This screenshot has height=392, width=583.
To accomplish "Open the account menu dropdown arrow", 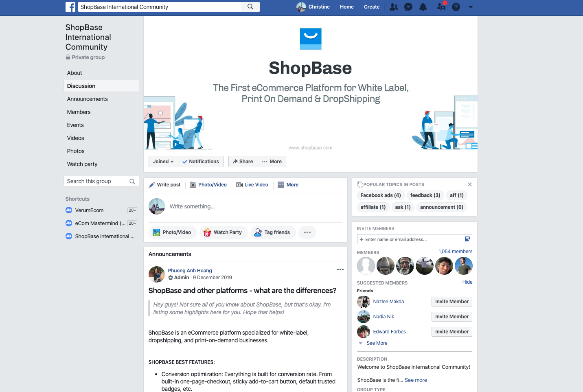I will (471, 7).
